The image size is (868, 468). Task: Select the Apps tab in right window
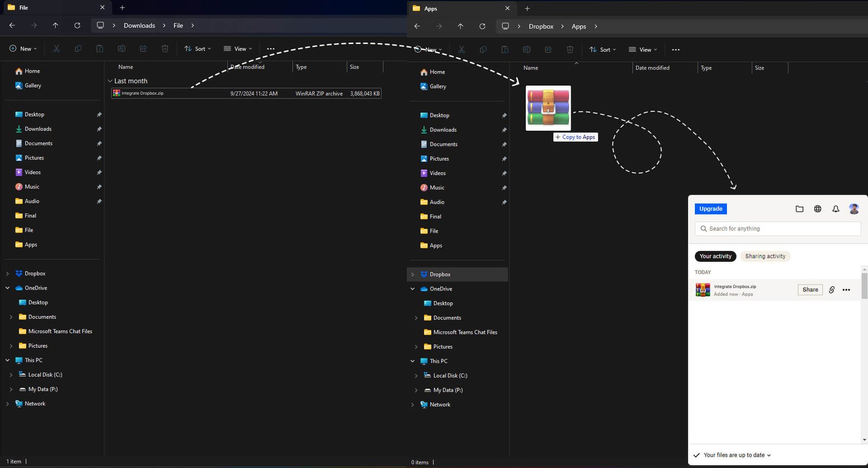(462, 8)
